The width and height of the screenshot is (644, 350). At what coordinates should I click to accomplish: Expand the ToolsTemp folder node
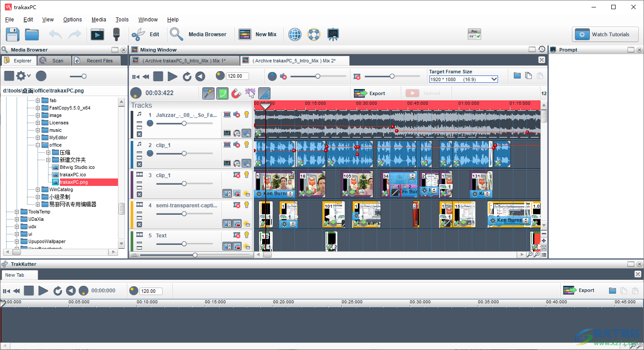click(17, 212)
